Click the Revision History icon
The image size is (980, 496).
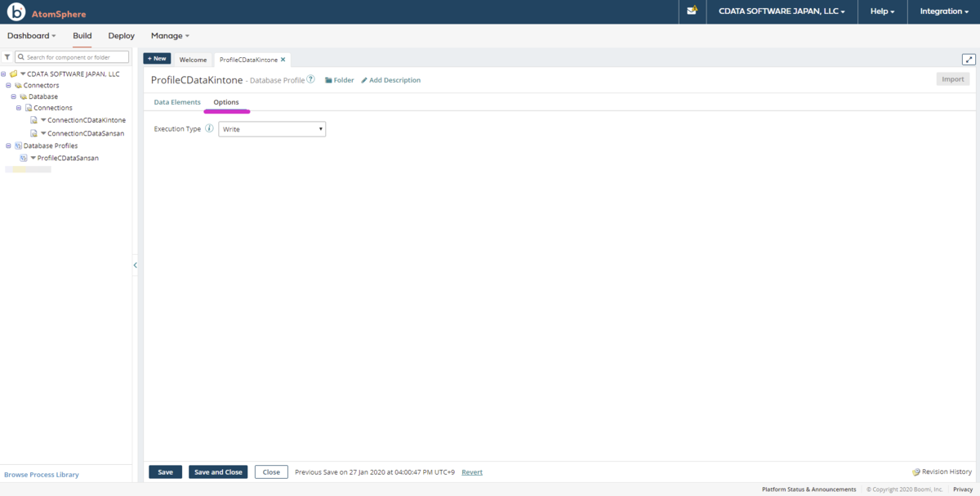click(x=916, y=471)
